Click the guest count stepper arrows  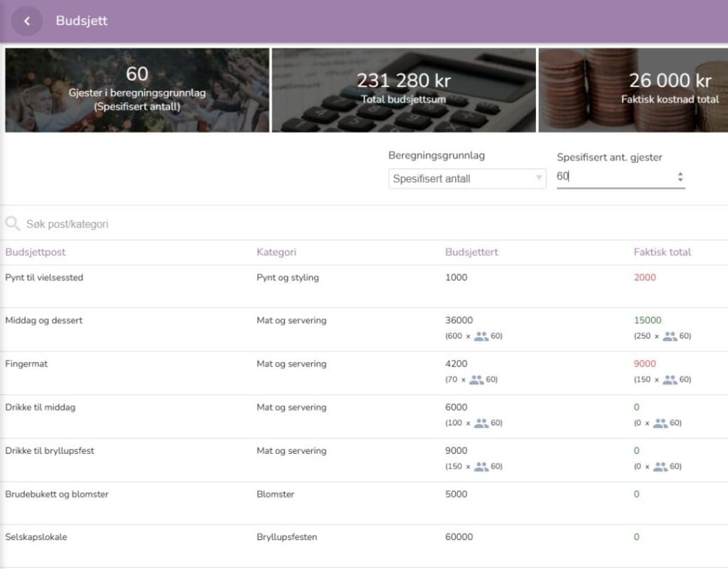click(680, 177)
